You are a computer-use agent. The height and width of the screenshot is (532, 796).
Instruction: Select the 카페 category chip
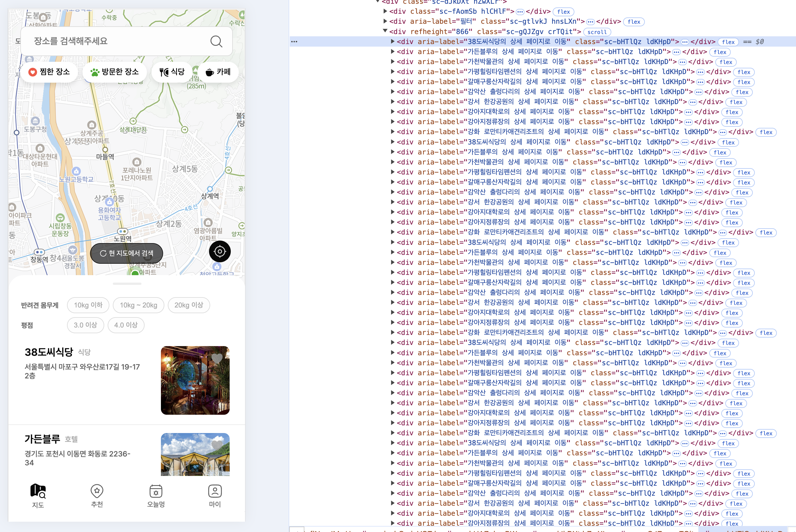pyautogui.click(x=218, y=72)
